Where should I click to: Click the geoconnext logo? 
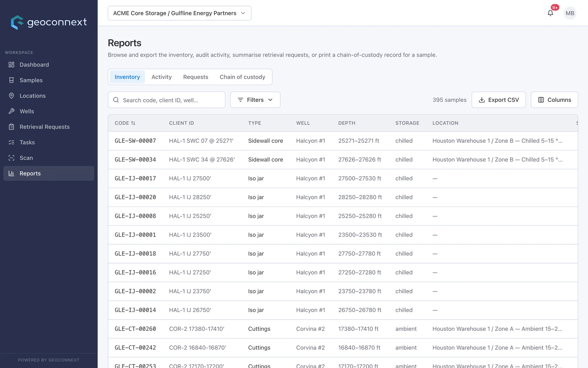tap(49, 22)
